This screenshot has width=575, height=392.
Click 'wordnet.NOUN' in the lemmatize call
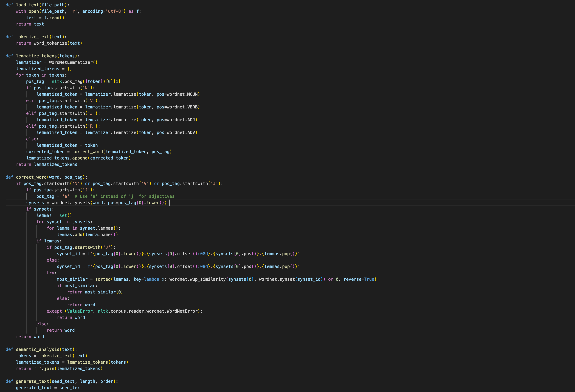[182, 94]
